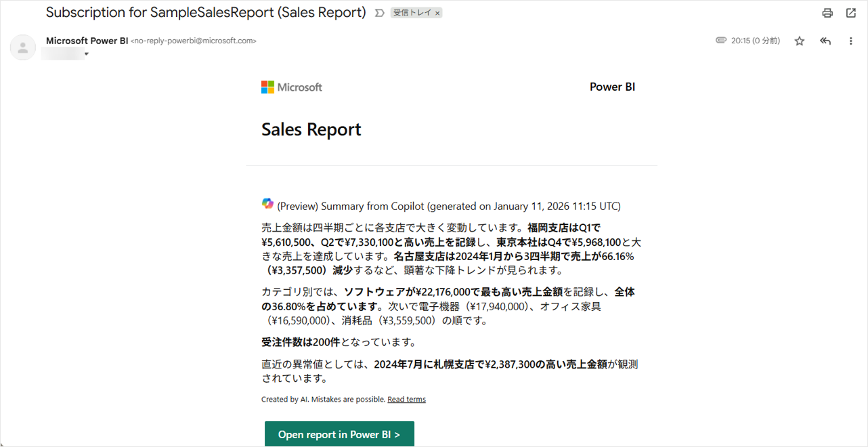
Task: Remove the 受信トレイ label with its x
Action: point(437,13)
